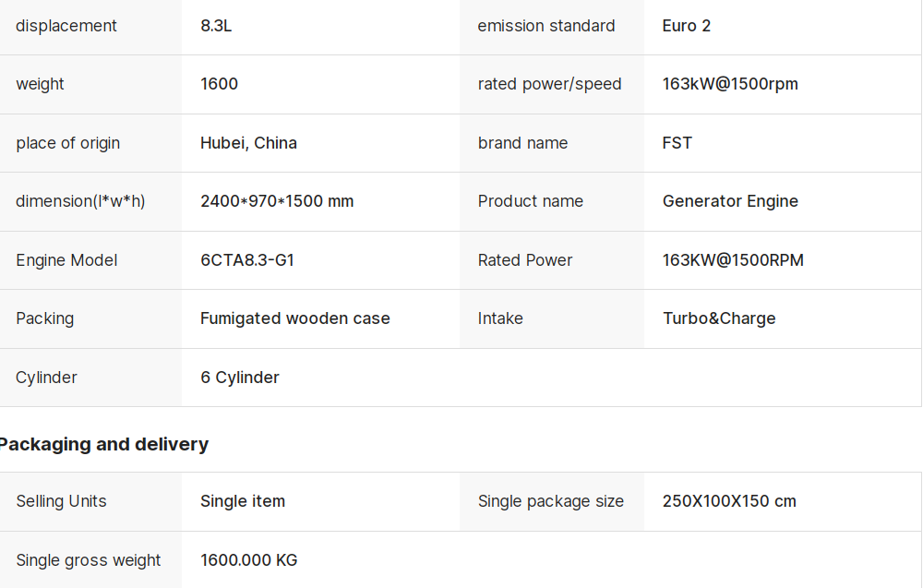Image resolution: width=923 pixels, height=588 pixels.
Task: Select the weight value 1600
Action: (x=219, y=84)
